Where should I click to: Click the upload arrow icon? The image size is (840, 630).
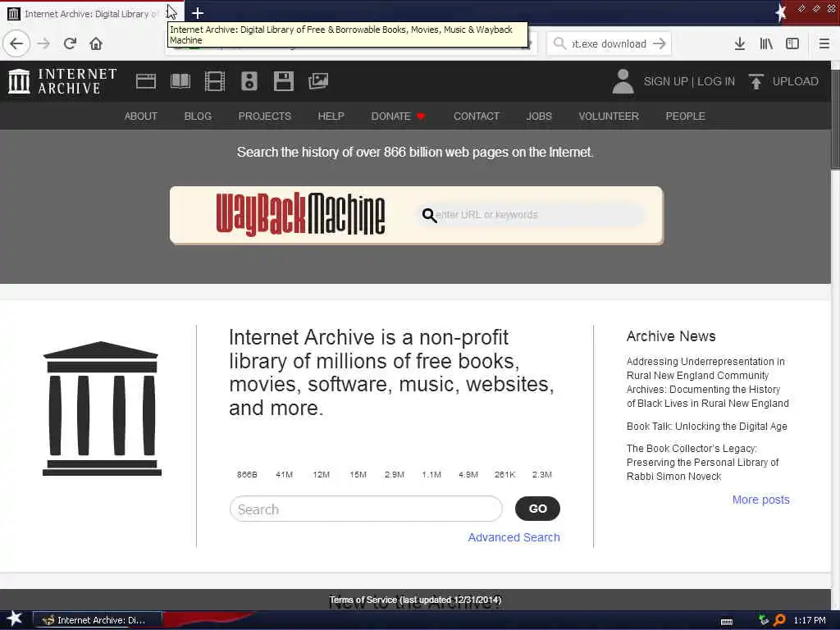point(756,81)
